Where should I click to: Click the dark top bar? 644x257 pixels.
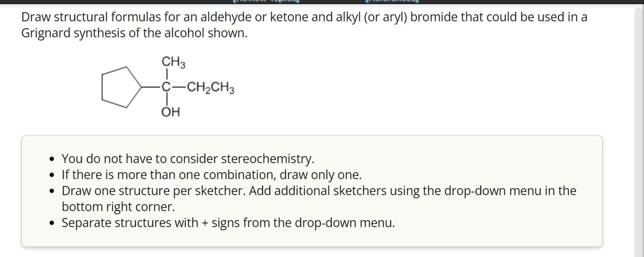(142, 2)
